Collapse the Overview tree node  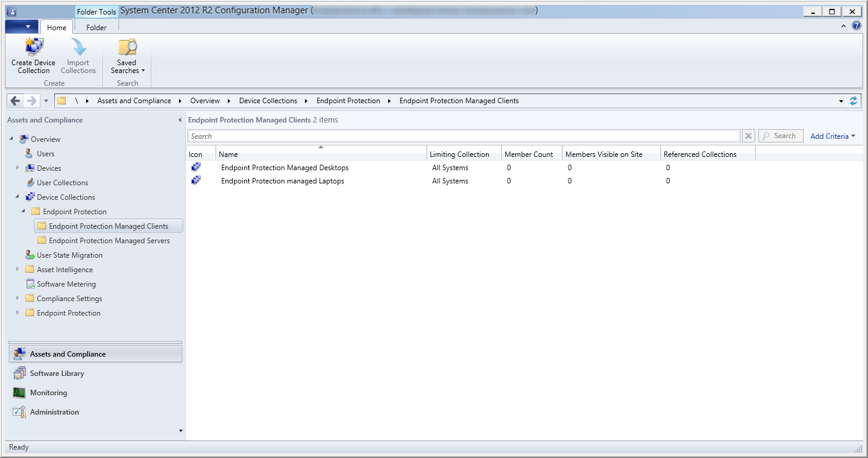[x=11, y=139]
